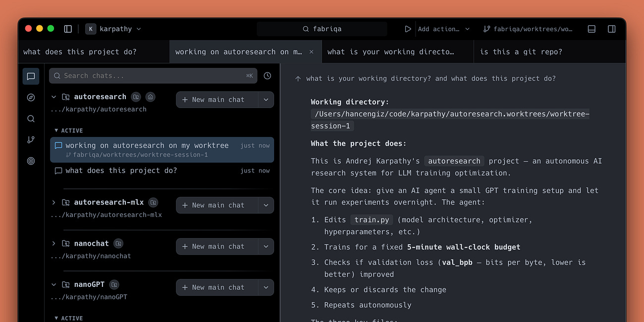Collapse the autoresearch project group
Image resolution: width=644 pixels, height=322 pixels.
point(54,97)
